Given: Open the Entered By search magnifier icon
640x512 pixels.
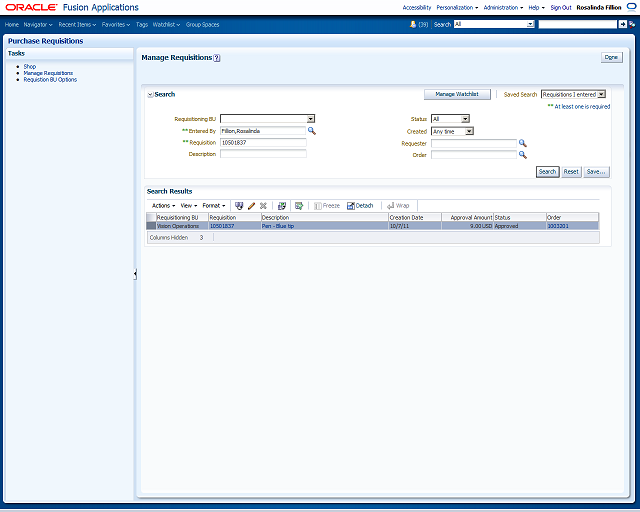Looking at the screenshot, I should tap(312, 131).
